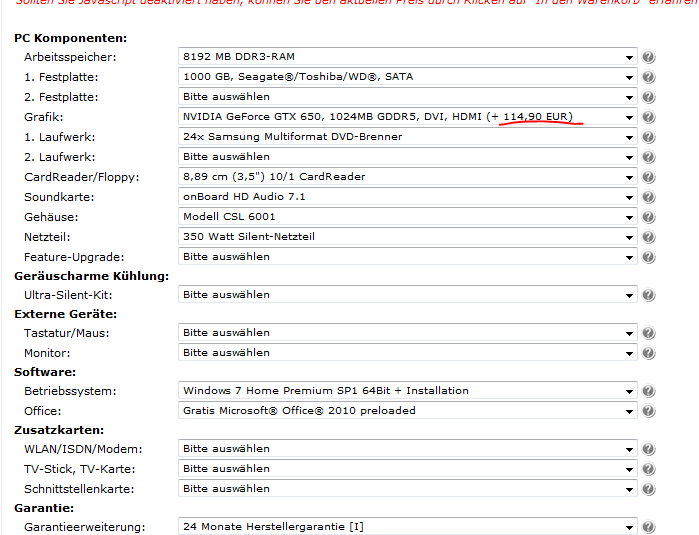
Task: Expand the 2. Laufwerk dropdown
Action: (x=407, y=157)
